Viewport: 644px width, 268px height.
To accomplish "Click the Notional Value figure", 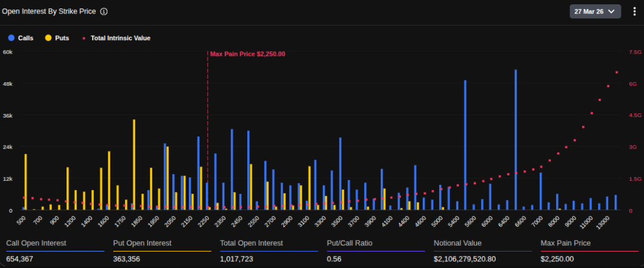I will [464, 259].
